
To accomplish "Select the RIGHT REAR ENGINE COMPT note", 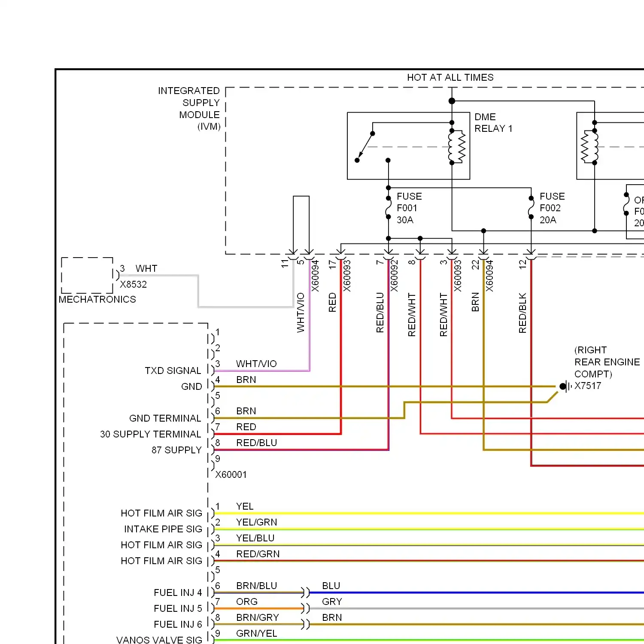I will [607, 362].
